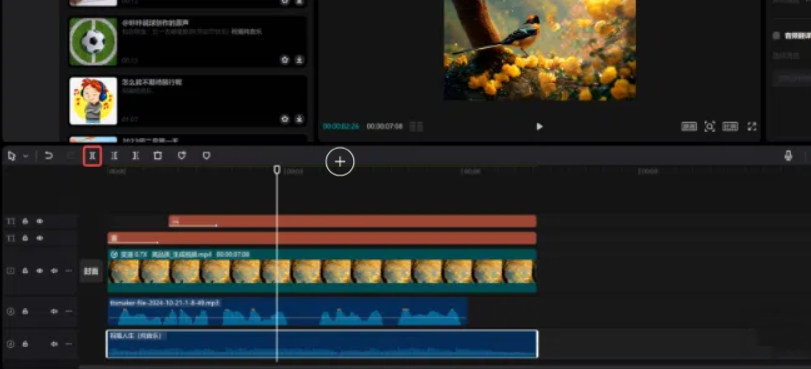Download the cartoon headphones audio item

(299, 119)
